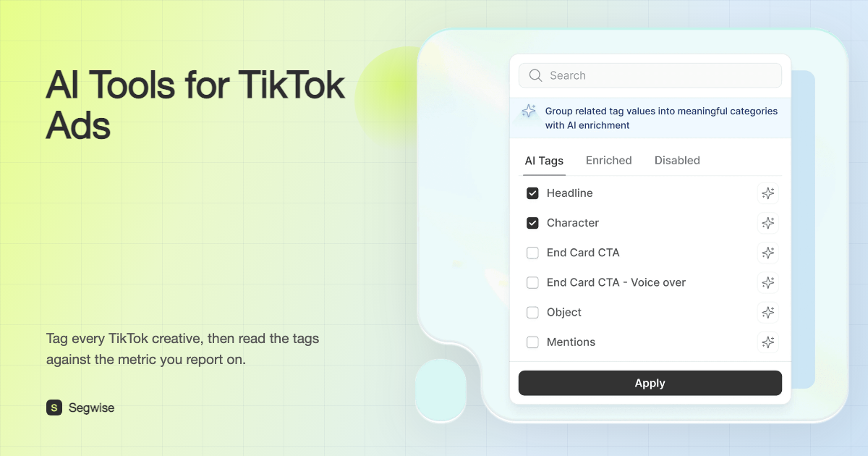Viewport: 868px width, 456px height.
Task: Click the sparkle icon in End Card CTA row
Action: (x=768, y=253)
